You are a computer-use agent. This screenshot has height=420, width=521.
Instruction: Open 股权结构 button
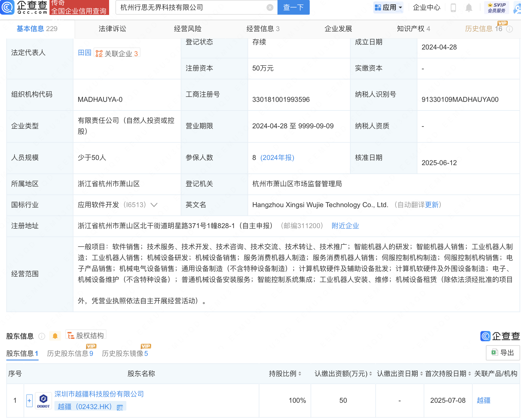click(x=86, y=335)
